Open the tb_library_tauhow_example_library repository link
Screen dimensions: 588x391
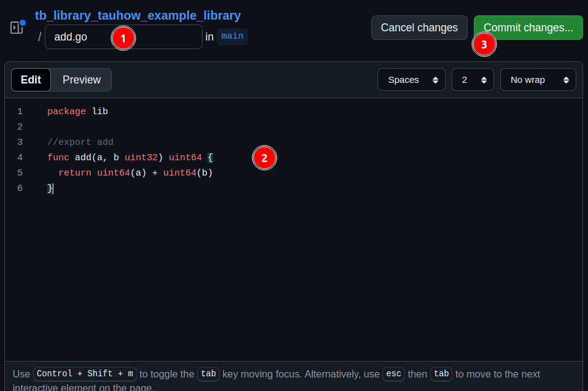click(137, 15)
